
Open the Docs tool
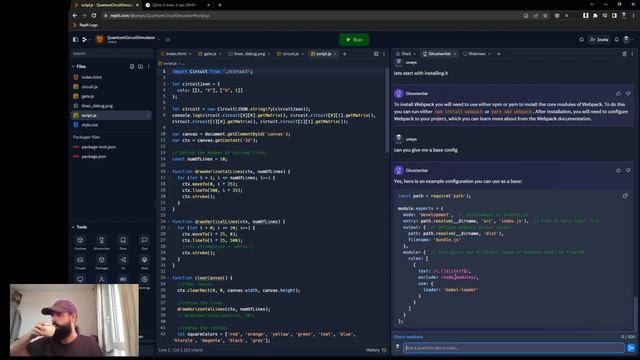click(x=123, y=242)
